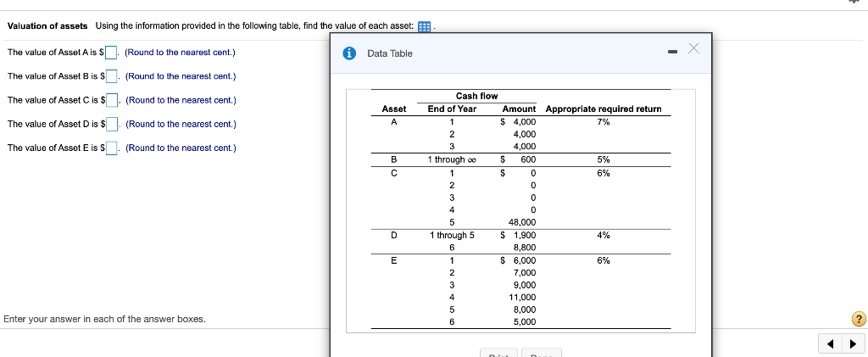
Task: Select the 1,900 amount cell
Action: pos(524,235)
